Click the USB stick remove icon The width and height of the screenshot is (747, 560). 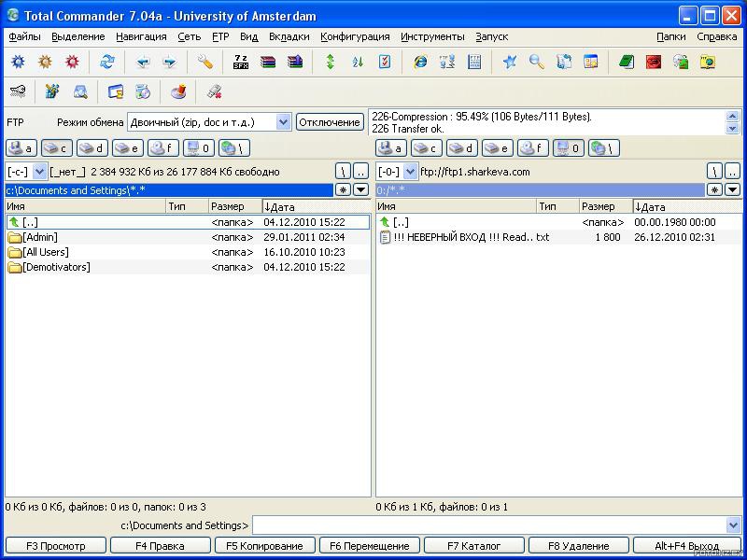pyautogui.click(x=215, y=91)
